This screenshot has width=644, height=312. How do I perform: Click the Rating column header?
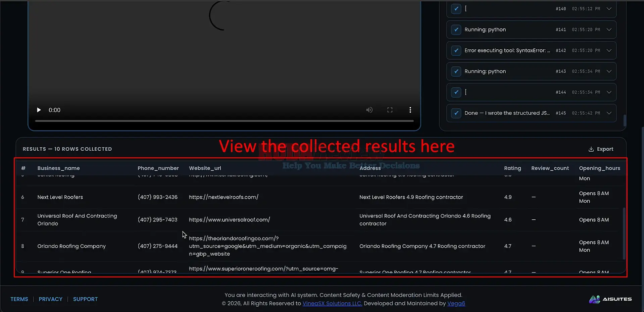[512, 168]
